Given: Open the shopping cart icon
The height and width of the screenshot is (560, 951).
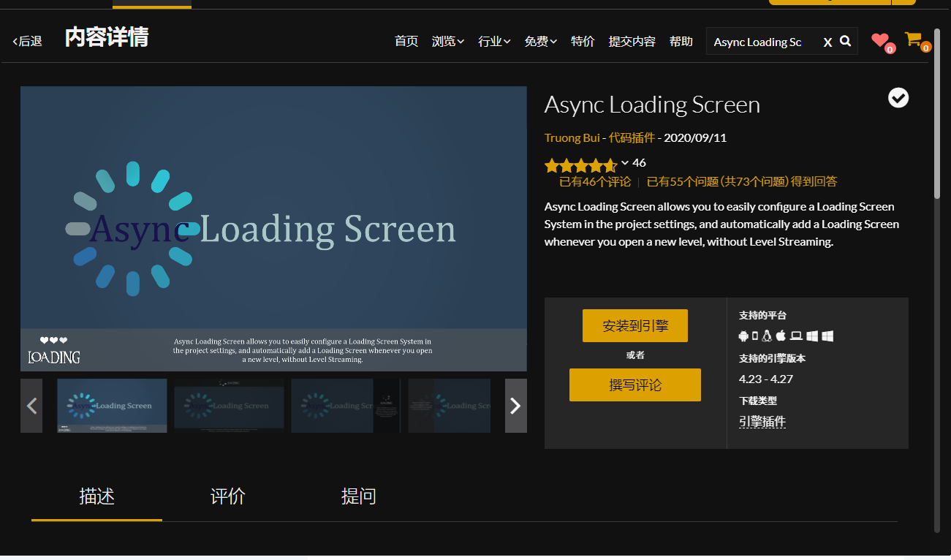Looking at the screenshot, I should pos(913,39).
